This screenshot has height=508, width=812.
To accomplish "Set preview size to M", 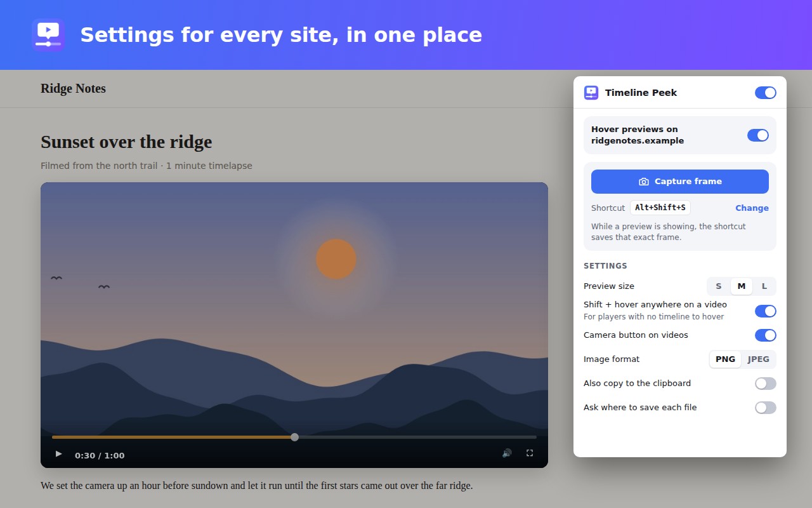I will [x=742, y=286].
